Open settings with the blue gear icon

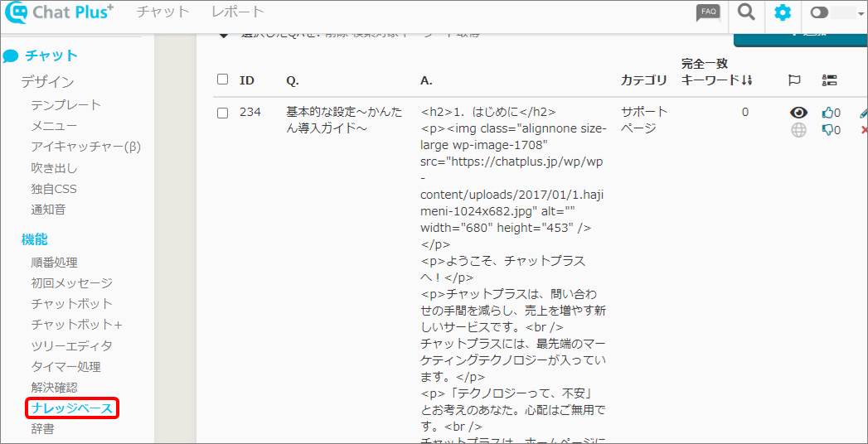[x=782, y=12]
